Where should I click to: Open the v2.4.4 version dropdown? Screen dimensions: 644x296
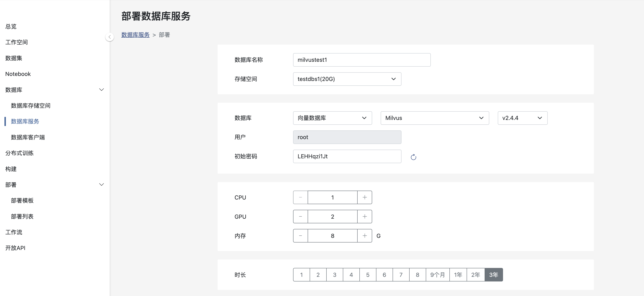coord(522,118)
